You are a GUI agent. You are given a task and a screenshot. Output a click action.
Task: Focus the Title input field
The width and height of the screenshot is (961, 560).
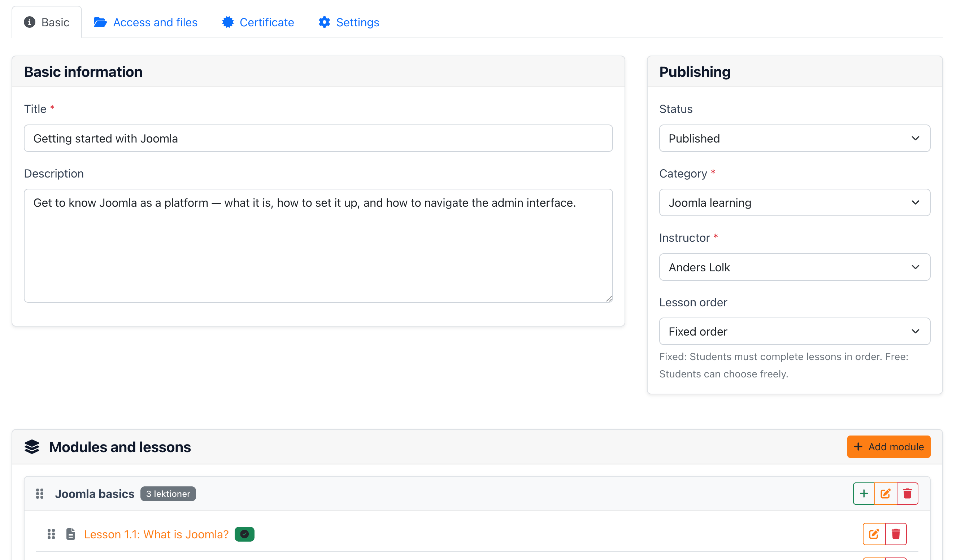318,138
